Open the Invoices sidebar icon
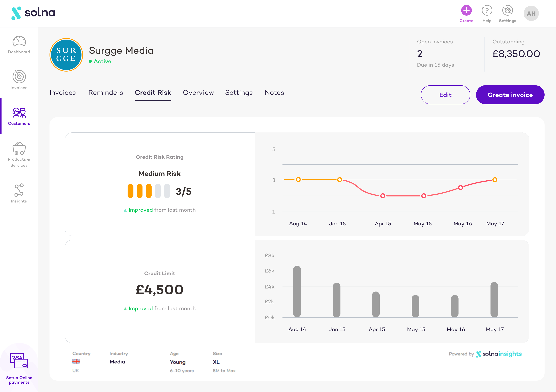The width and height of the screenshot is (556, 392). point(19,77)
